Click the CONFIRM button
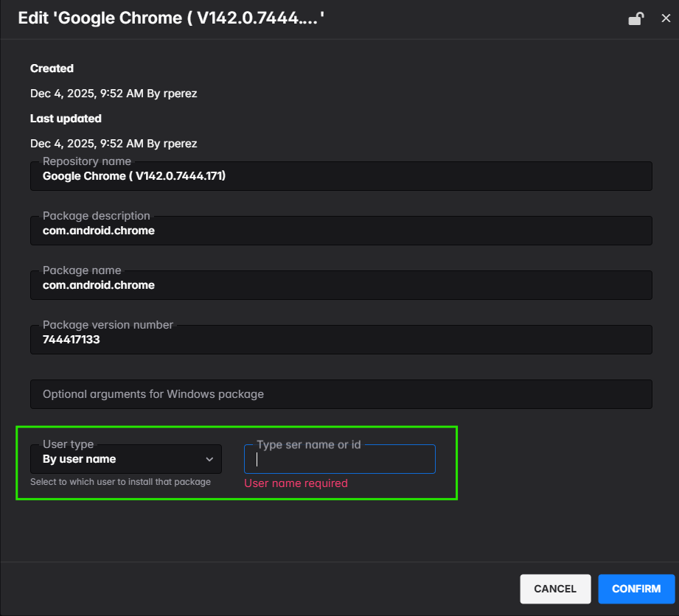The width and height of the screenshot is (679, 616). pos(636,589)
